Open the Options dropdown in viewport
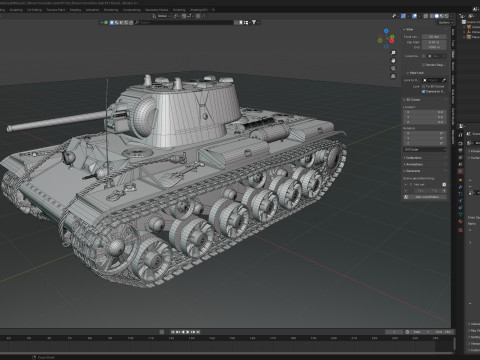The width and height of the screenshot is (480, 360). [x=445, y=23]
